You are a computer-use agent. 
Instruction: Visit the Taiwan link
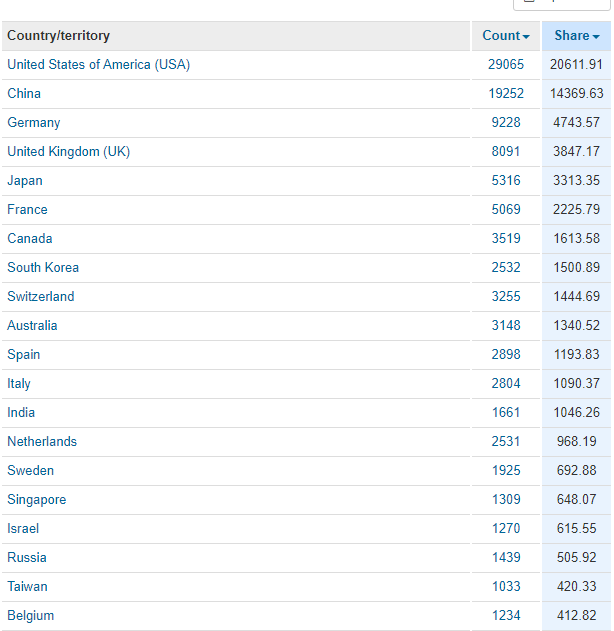[27, 587]
